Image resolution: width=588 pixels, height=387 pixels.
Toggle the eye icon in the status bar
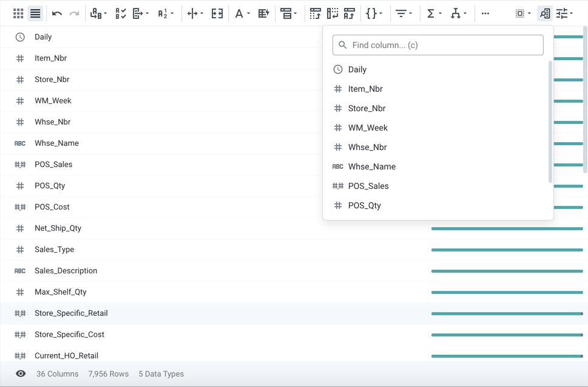pyautogui.click(x=20, y=374)
